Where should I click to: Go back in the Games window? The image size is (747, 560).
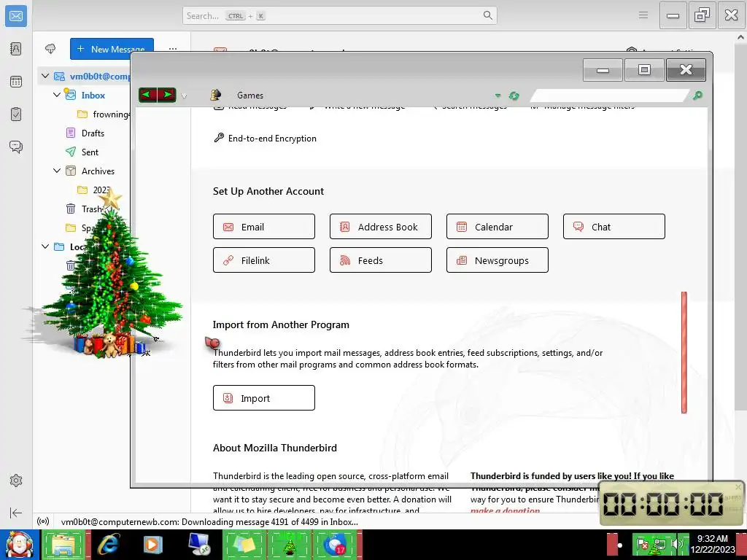(x=147, y=95)
